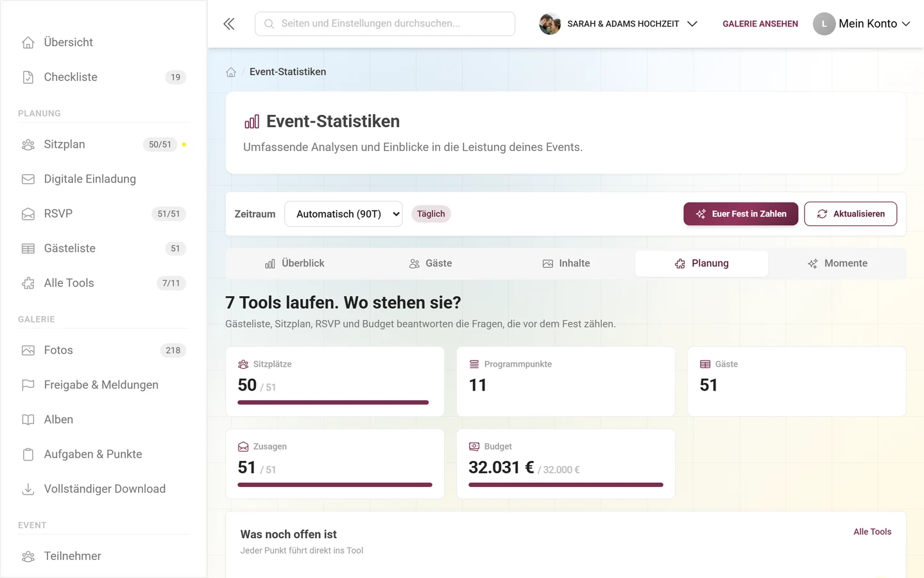Click the RSVP 51/51 badge
Screen dimensions: 924x578
(x=169, y=214)
